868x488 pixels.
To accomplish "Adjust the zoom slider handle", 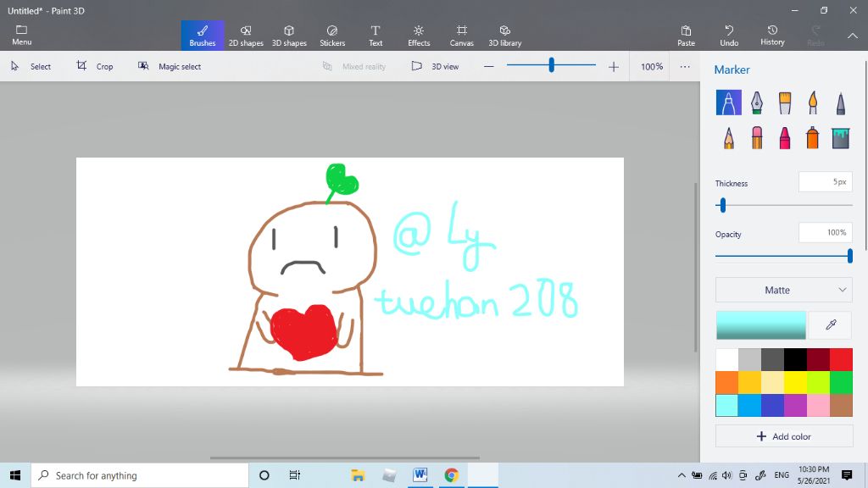I will point(551,65).
